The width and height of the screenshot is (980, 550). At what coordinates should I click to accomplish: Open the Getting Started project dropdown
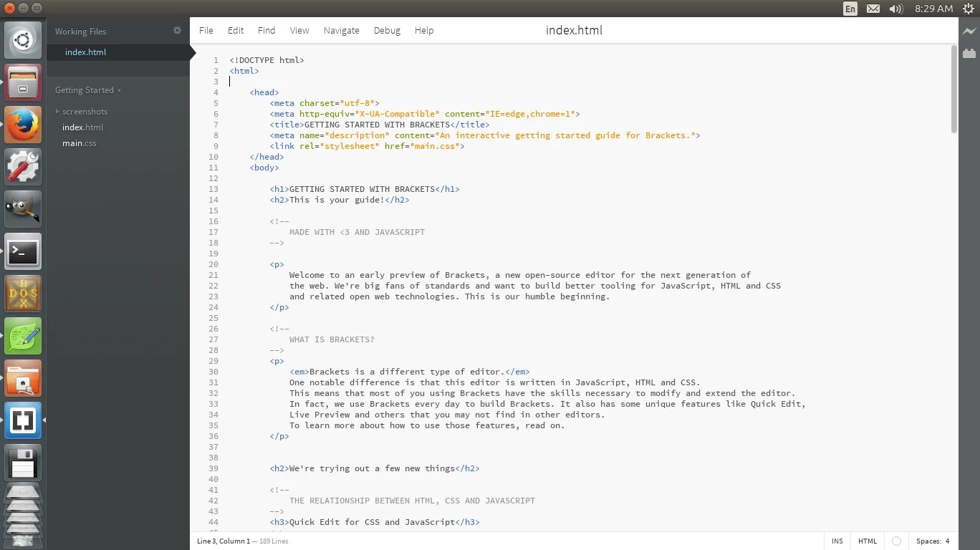coord(87,90)
